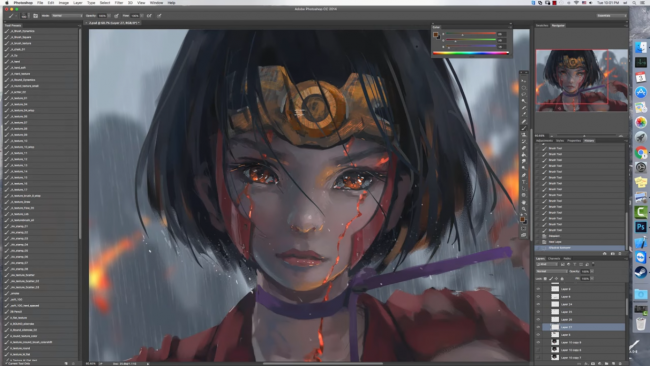Image resolution: width=650 pixels, height=366 pixels.
Task: Select the Pen tool
Action: point(524,175)
